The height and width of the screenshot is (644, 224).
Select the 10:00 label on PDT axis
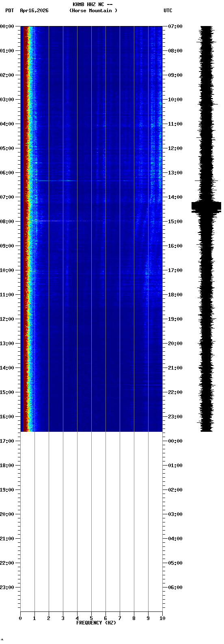point(7,270)
